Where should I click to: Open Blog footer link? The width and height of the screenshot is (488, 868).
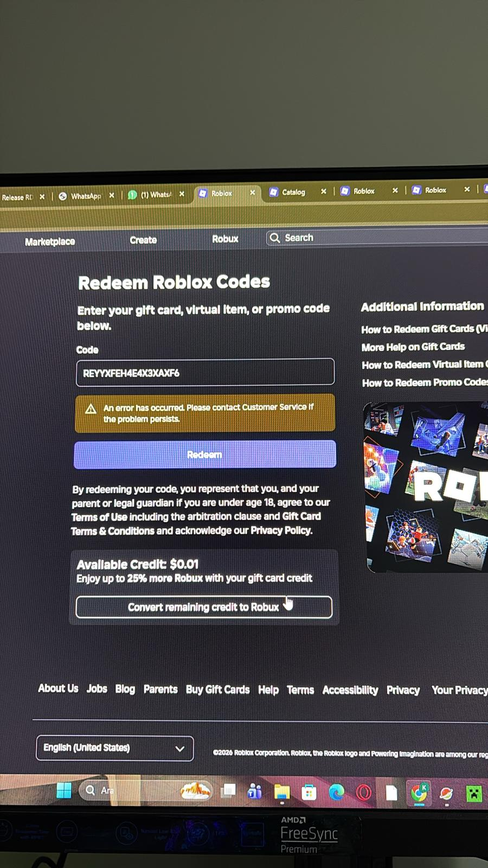[125, 689]
